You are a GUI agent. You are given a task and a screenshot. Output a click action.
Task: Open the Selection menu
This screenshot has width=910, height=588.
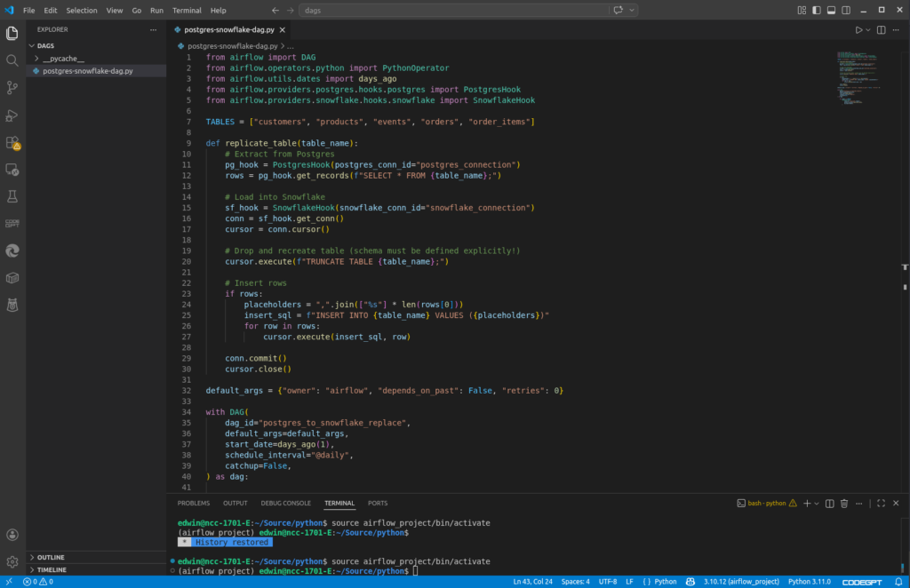[81, 11]
